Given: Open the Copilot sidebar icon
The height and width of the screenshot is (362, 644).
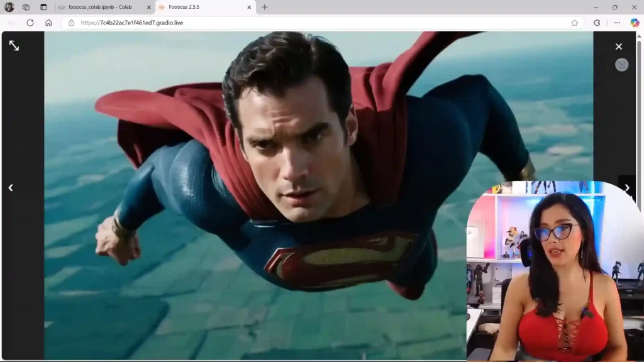Looking at the screenshot, I should tap(633, 23).
